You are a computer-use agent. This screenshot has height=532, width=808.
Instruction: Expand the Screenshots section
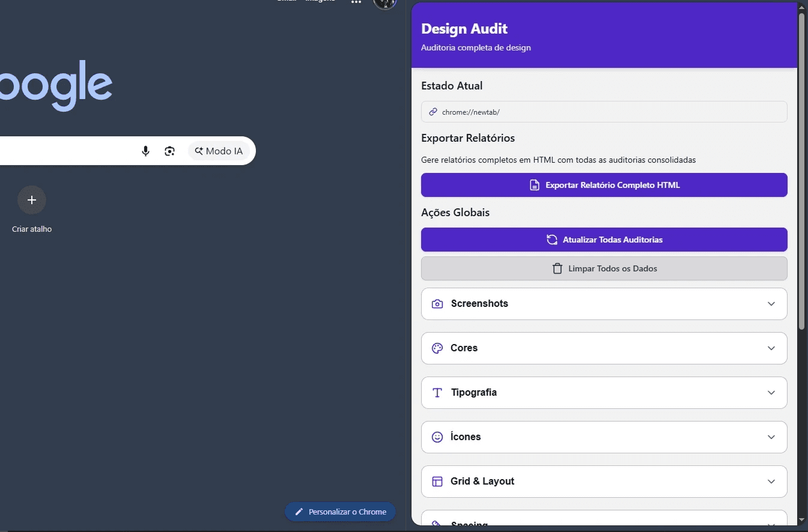click(771, 304)
